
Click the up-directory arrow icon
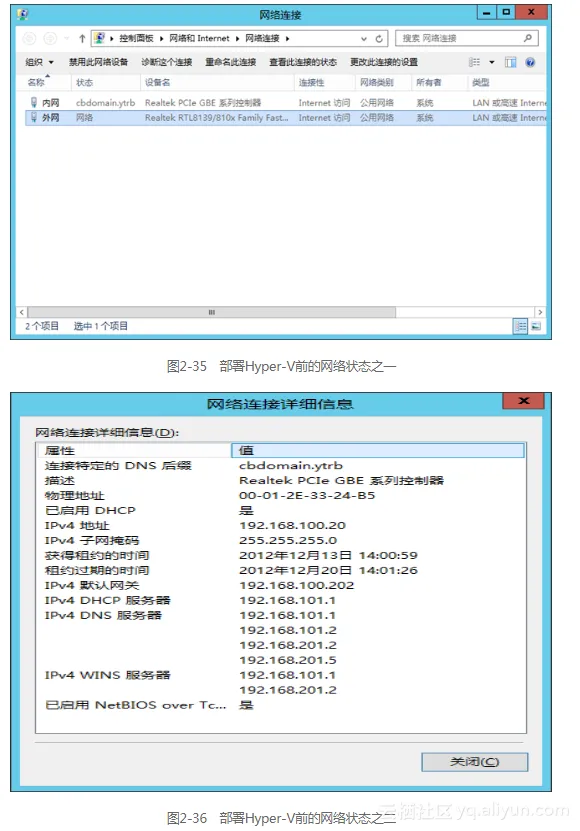82,38
